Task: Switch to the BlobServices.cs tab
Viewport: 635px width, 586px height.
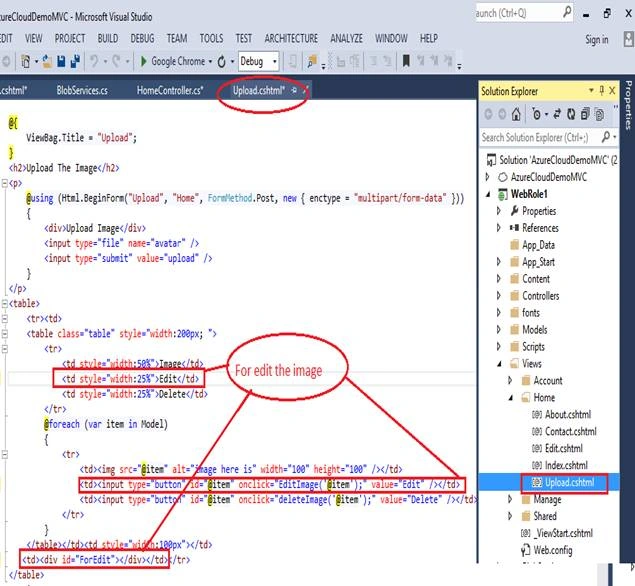Action: point(82,90)
